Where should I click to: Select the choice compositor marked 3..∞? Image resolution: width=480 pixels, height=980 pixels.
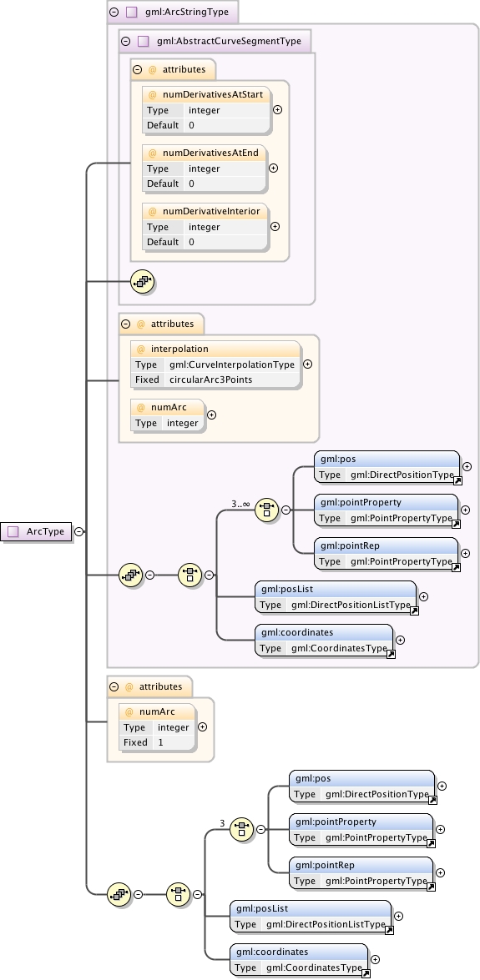click(x=266, y=510)
